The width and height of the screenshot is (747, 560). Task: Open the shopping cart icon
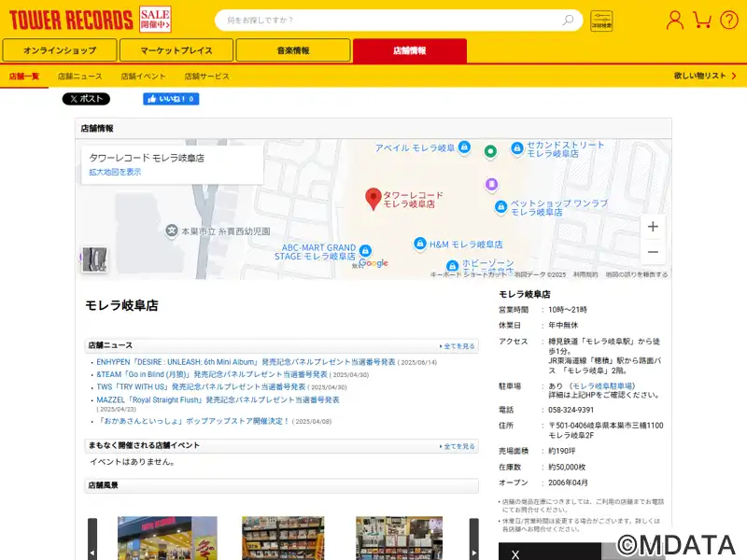click(702, 21)
